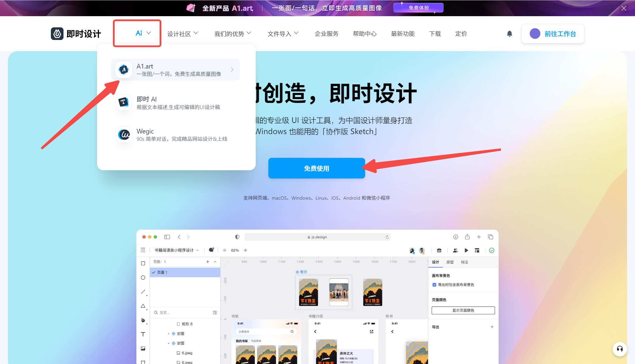Collapse the pages list chevron
The image size is (635, 364).
click(x=215, y=262)
